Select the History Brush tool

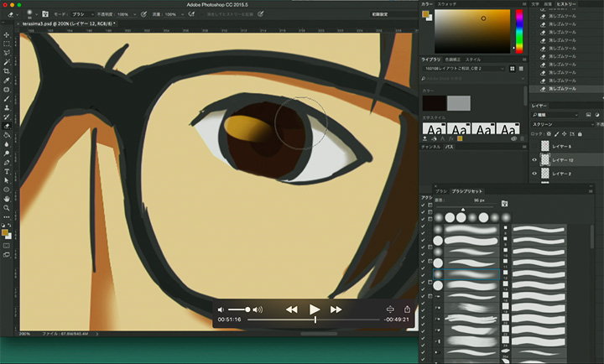pos(7,117)
